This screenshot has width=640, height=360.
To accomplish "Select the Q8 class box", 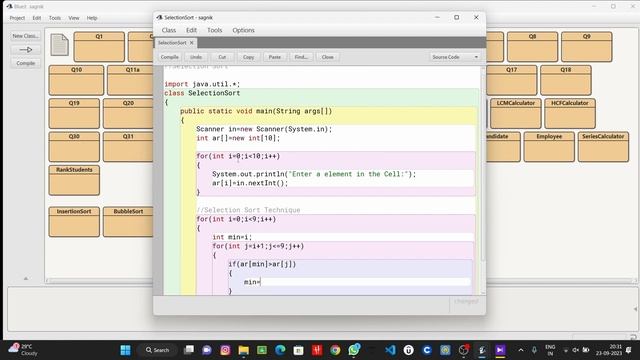I will click(532, 47).
